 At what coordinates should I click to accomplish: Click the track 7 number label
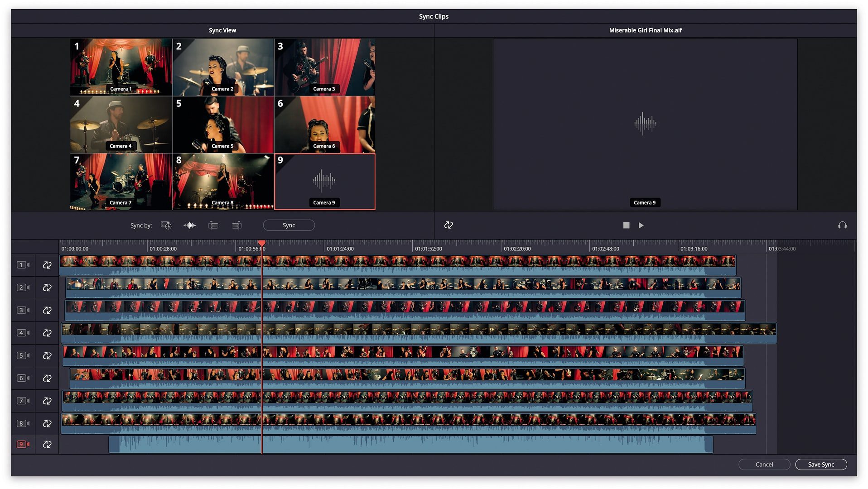(x=21, y=400)
